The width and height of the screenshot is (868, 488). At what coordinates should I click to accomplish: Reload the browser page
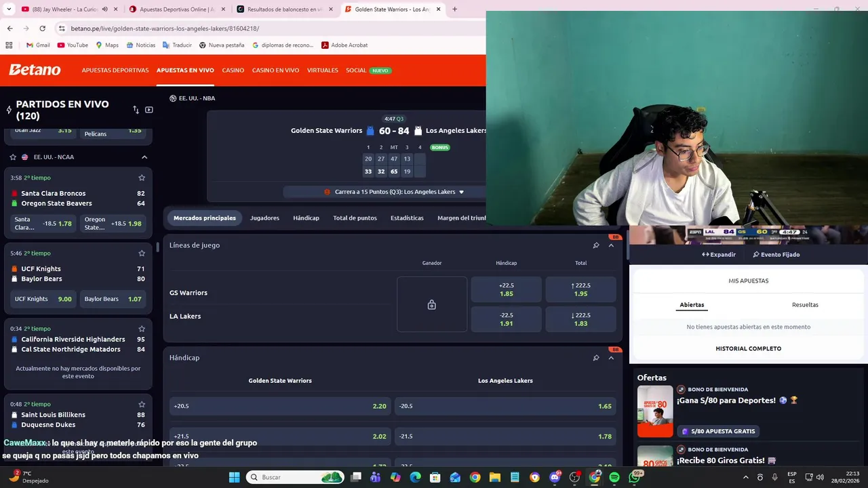coord(42,28)
